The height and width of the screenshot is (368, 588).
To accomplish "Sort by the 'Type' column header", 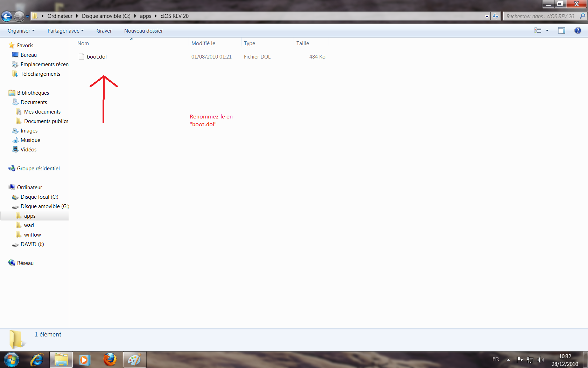I will tap(267, 43).
